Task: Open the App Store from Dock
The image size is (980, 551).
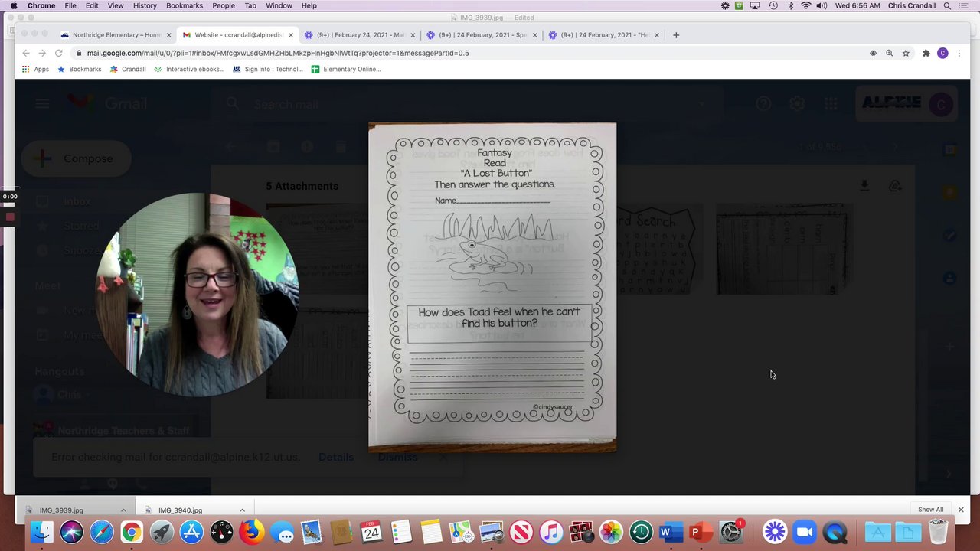Action: click(x=191, y=532)
